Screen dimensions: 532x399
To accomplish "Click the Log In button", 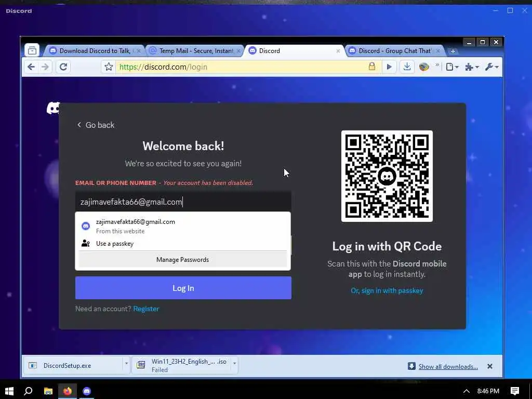I will (183, 288).
